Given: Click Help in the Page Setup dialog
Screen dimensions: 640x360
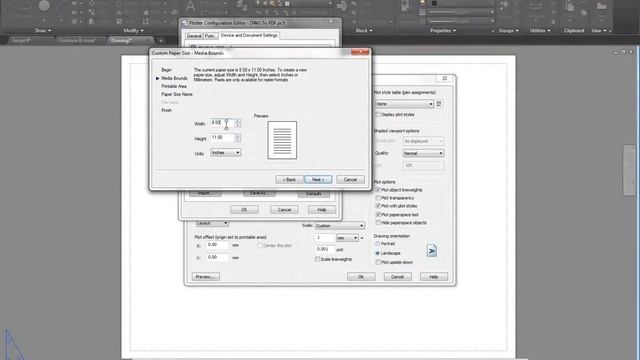Looking at the screenshot, I should tap(433, 277).
